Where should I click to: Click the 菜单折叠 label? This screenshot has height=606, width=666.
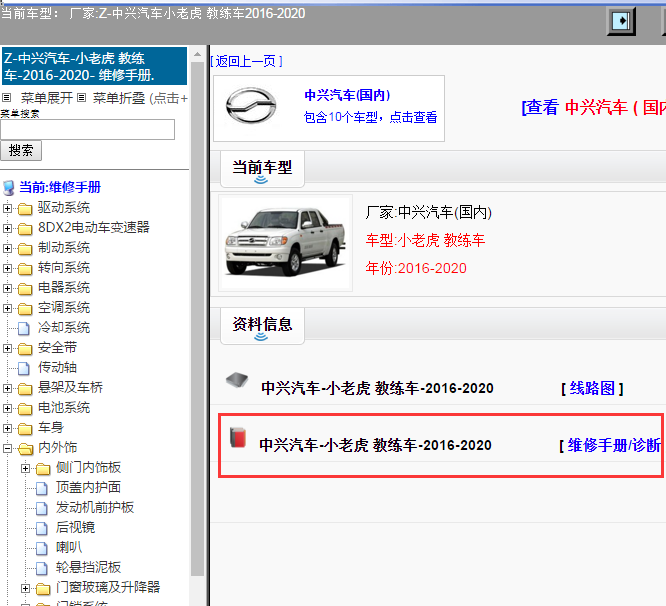pyautogui.click(x=119, y=98)
